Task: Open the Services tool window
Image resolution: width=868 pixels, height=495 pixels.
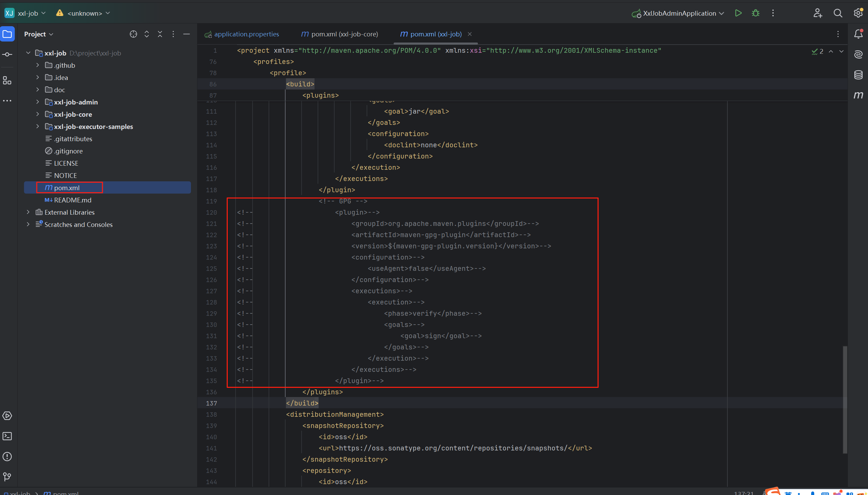Action: [7, 416]
